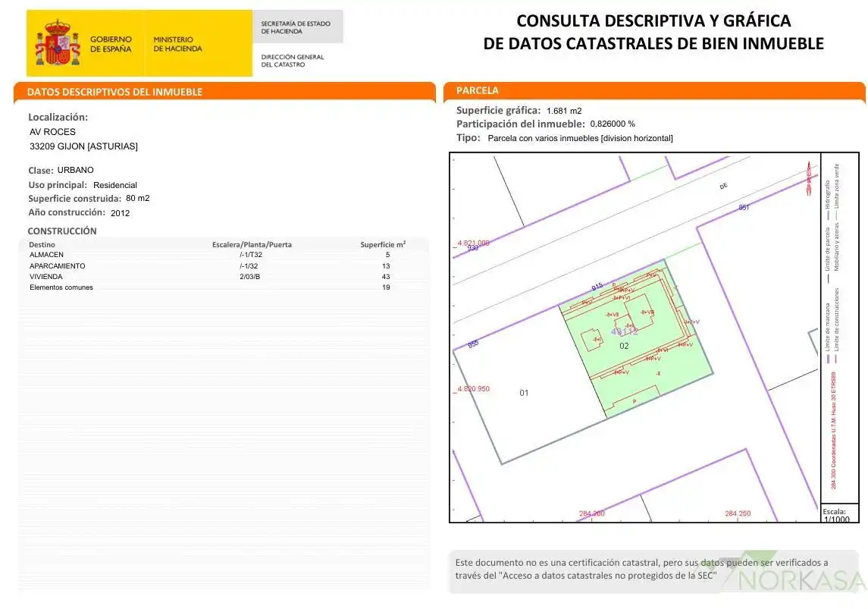Click the Superficie m² column header
Screen dimensions: 868x609
point(383,244)
